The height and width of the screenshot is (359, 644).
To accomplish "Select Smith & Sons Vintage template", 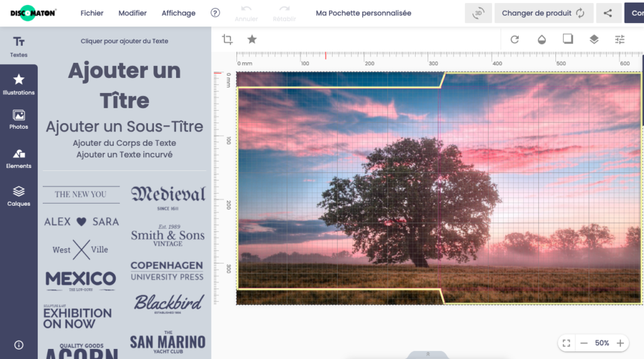I will coord(167,235).
